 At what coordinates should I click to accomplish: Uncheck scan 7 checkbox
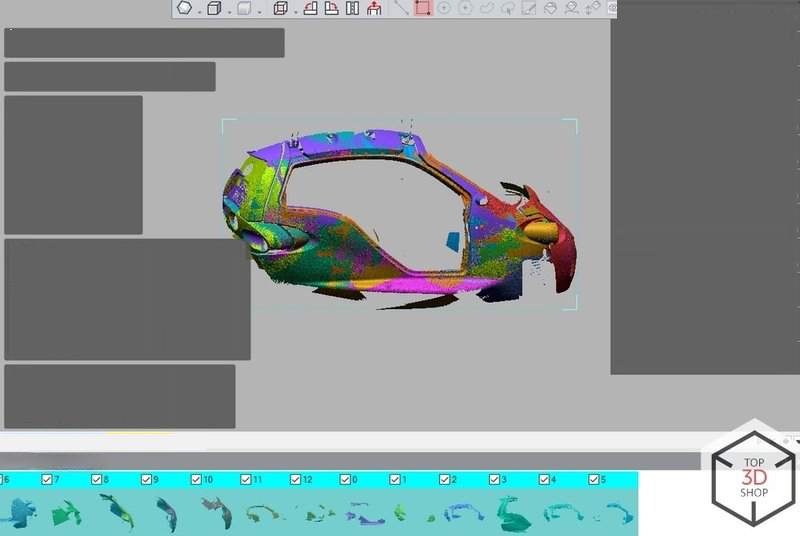[48, 481]
